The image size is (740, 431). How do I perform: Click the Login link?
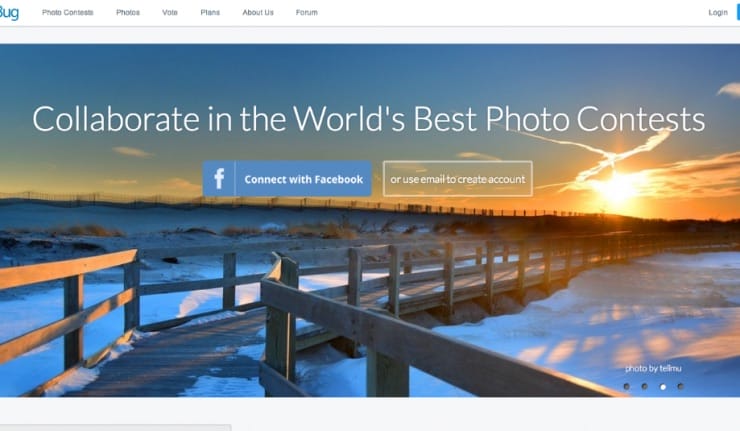(718, 12)
